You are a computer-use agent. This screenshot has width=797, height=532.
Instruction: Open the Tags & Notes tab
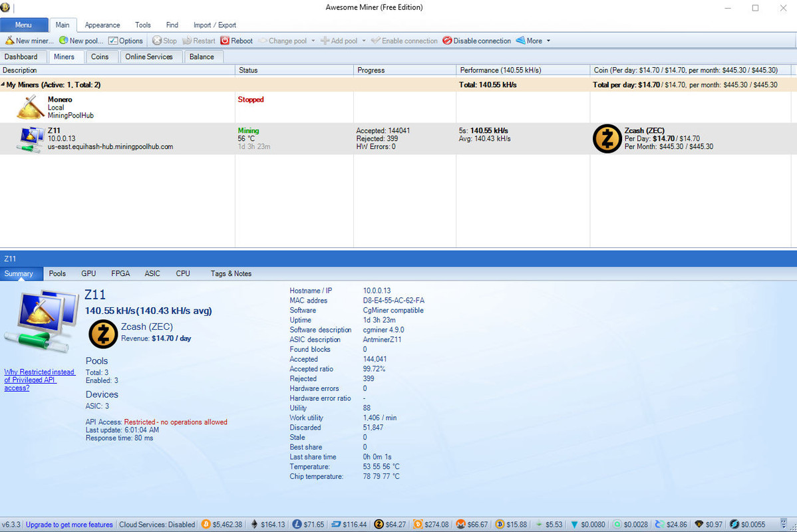point(232,273)
